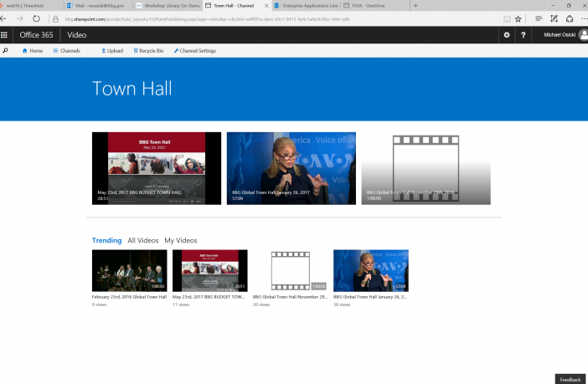Click the lock icon in address bar
This screenshot has height=384, width=588.
coord(55,19)
